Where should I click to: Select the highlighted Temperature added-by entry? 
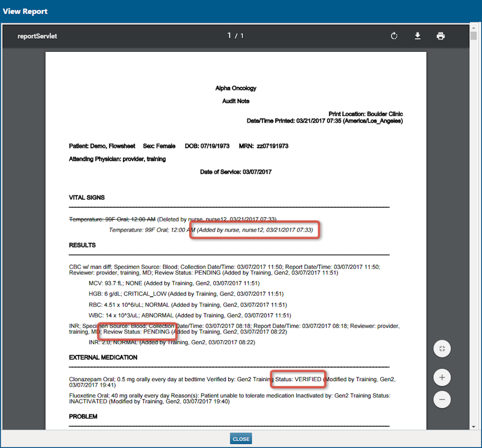254,230
